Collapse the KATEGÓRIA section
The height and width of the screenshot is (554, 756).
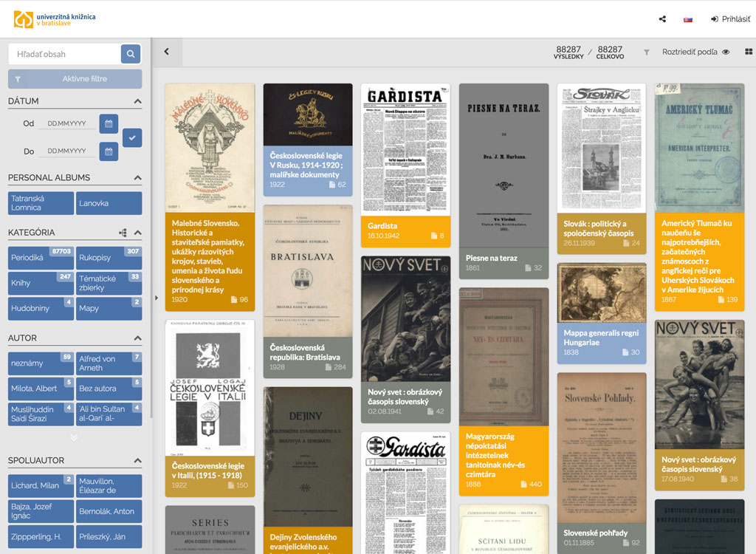pyautogui.click(x=137, y=233)
